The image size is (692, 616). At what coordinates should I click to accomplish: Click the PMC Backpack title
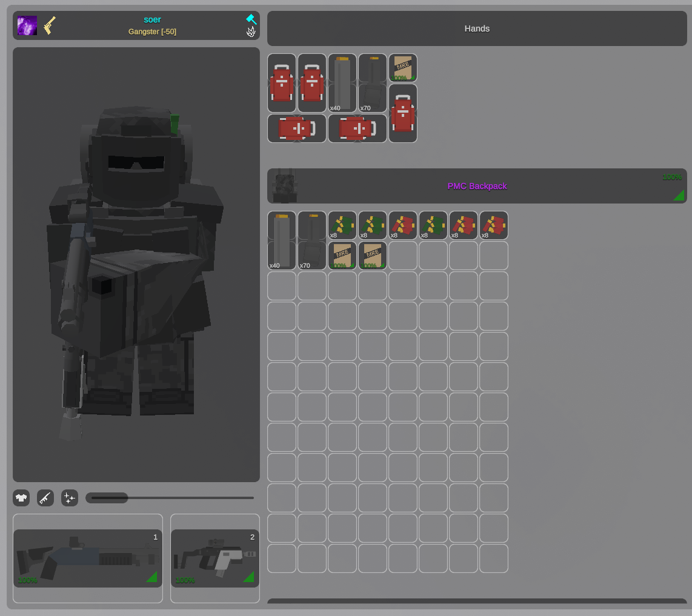[477, 186]
